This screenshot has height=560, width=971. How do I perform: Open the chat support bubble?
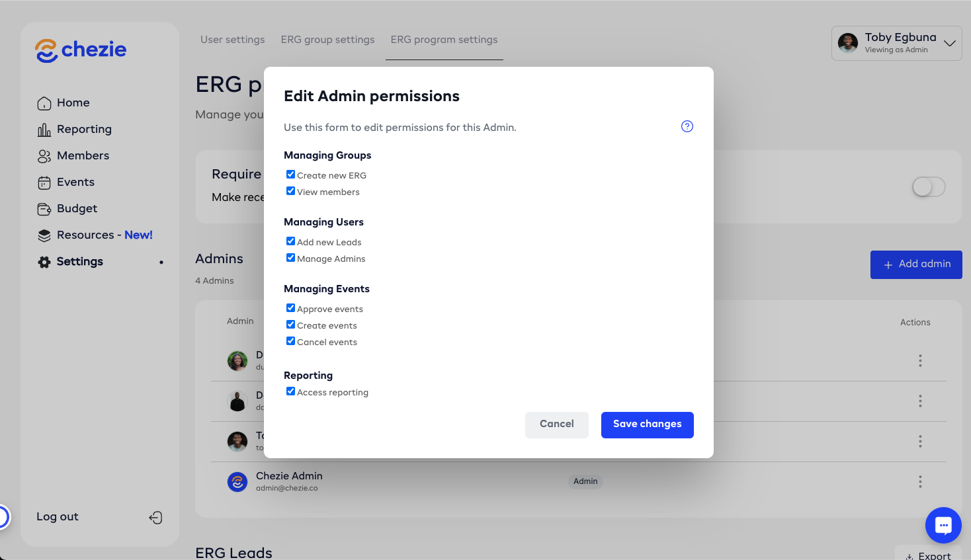(x=943, y=525)
